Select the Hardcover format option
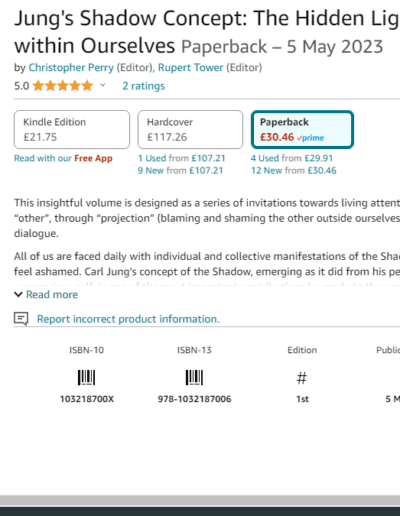Screen dimensions: 400x516 (x=190, y=129)
